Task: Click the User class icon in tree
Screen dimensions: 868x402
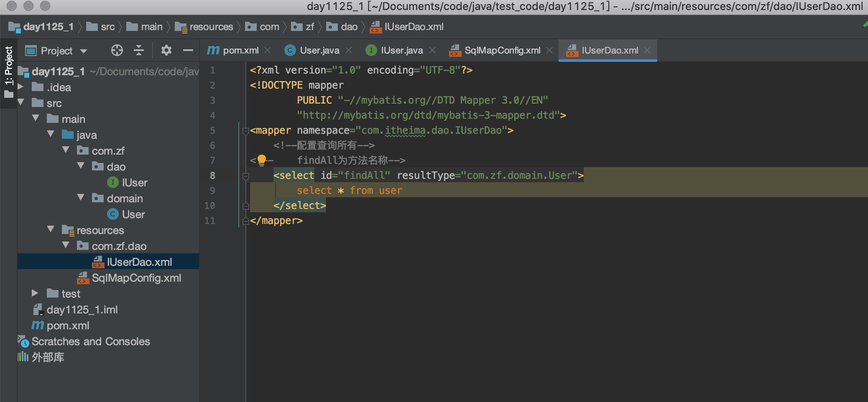Action: 113,214
